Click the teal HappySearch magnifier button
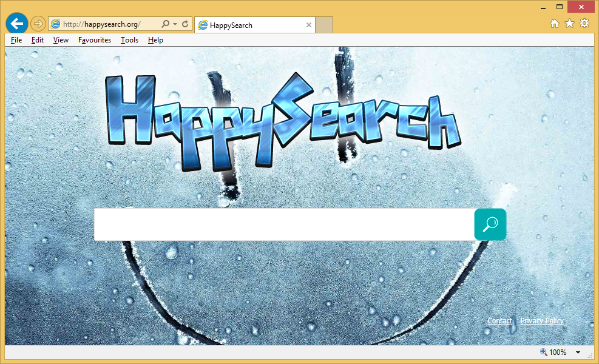599x364 pixels. pos(490,224)
